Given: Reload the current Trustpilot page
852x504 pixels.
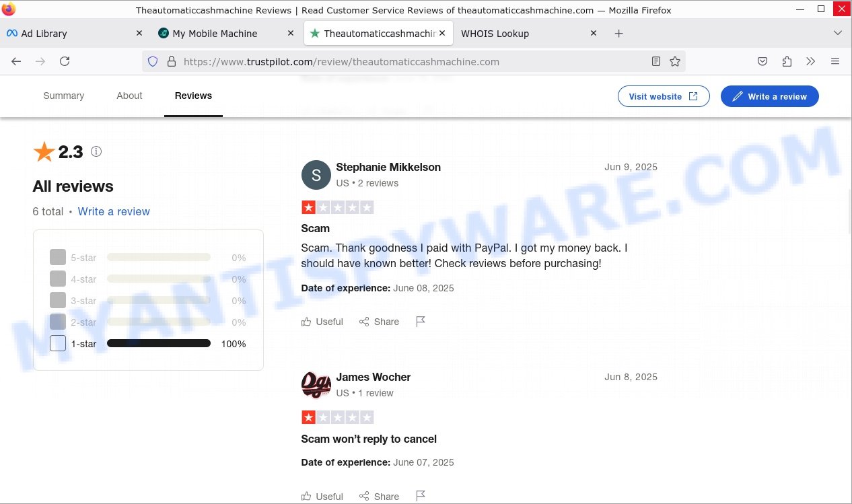Looking at the screenshot, I should tap(65, 61).
